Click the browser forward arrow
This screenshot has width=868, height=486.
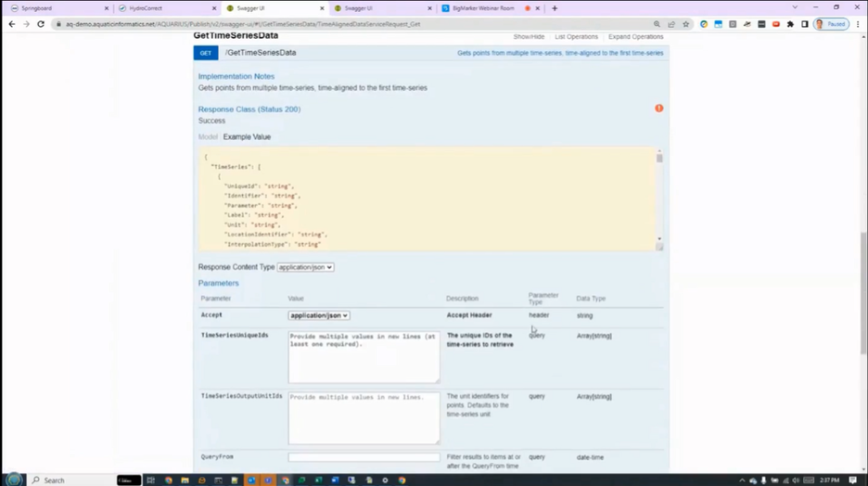(26, 24)
